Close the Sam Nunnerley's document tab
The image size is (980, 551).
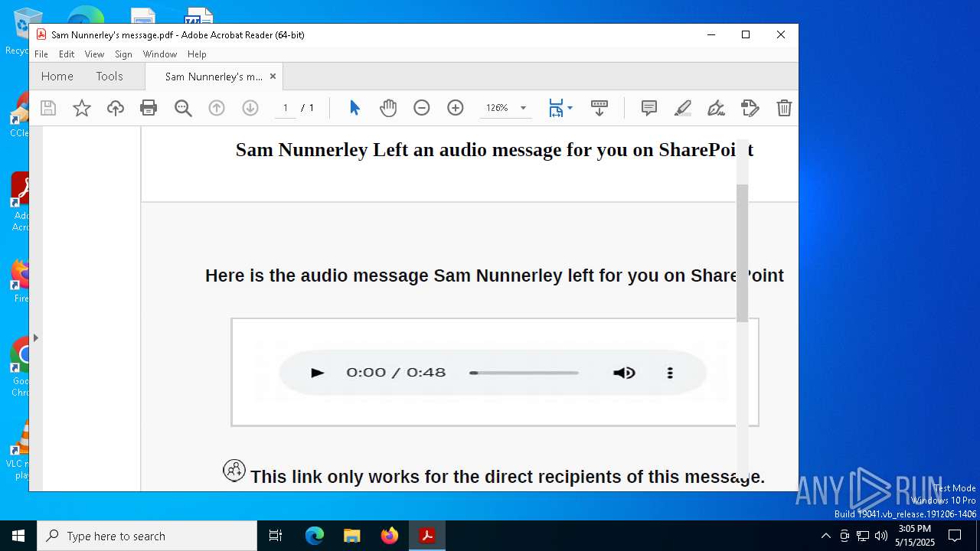(x=273, y=77)
